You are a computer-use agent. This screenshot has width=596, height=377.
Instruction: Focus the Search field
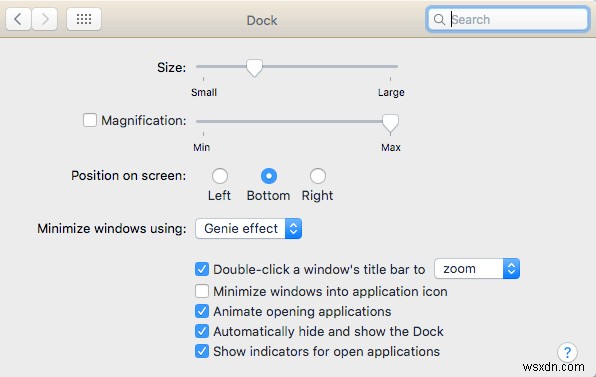508,19
